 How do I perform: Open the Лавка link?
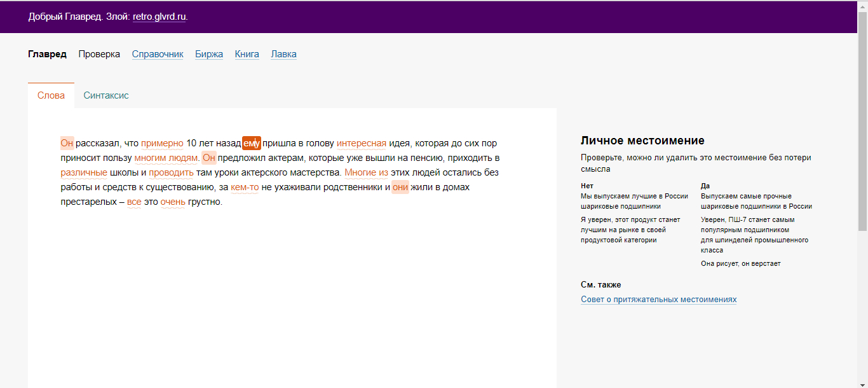(x=283, y=54)
